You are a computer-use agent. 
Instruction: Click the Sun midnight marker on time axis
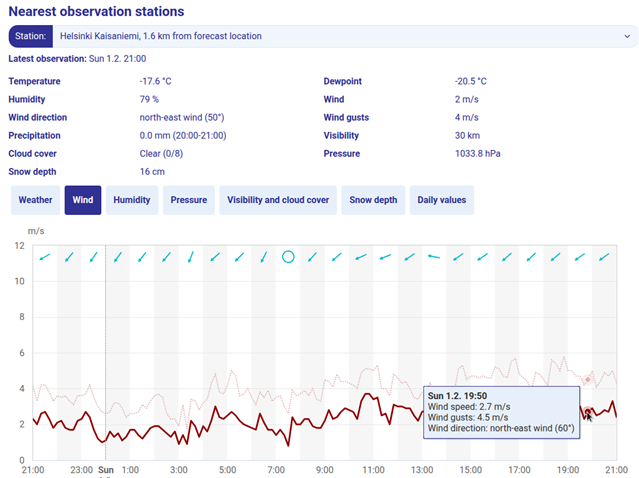click(105, 469)
